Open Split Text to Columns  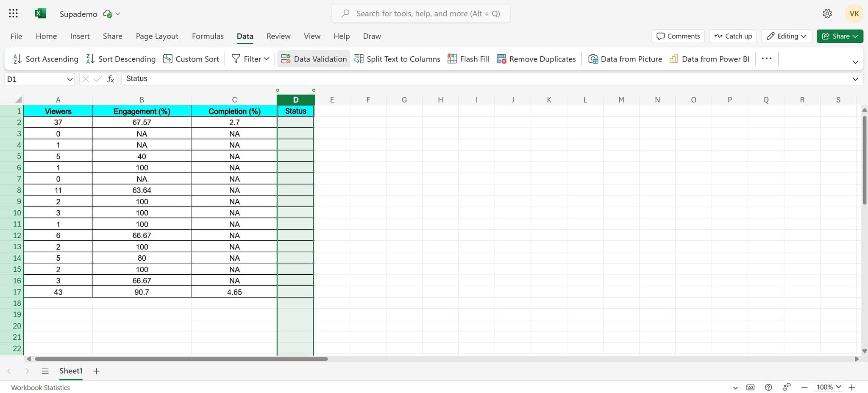point(397,59)
